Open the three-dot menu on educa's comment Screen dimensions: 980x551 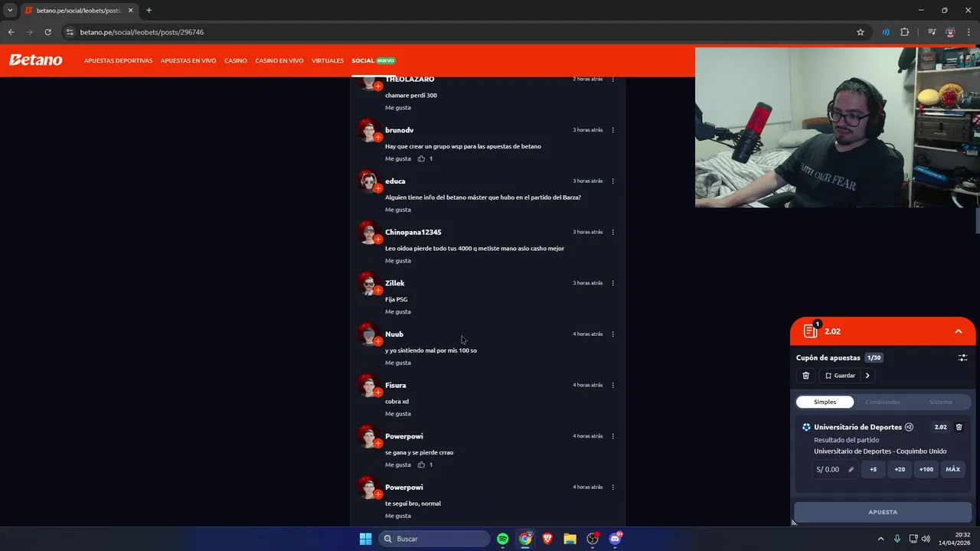tap(612, 181)
